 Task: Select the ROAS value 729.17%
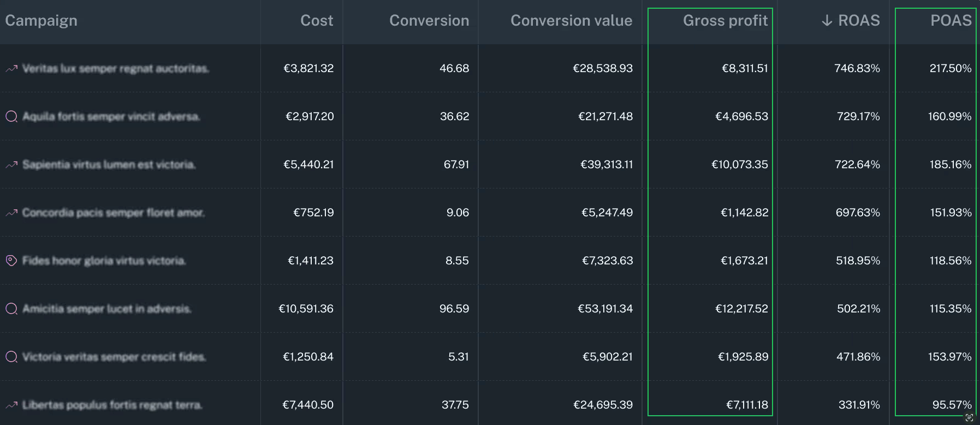coord(858,116)
